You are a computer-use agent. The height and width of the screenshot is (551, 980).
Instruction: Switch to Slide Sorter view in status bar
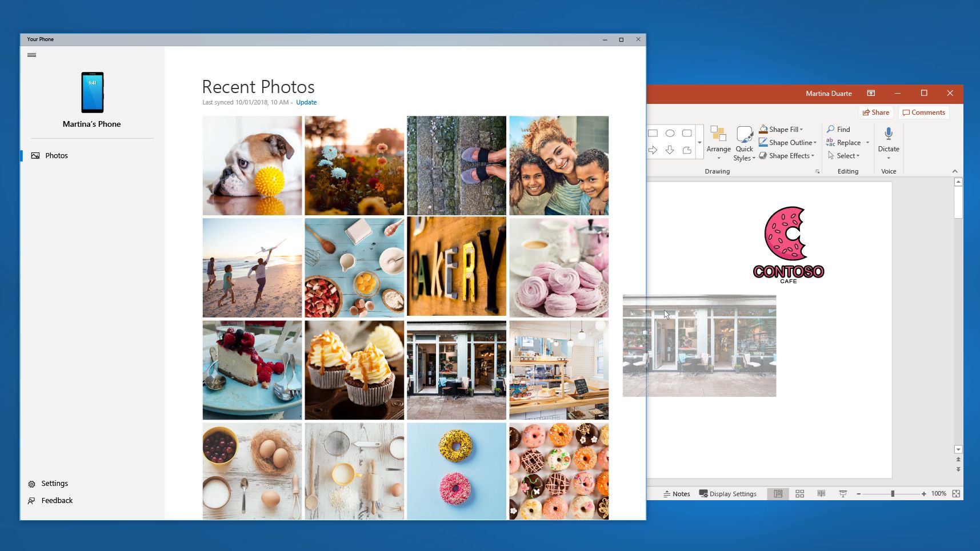(x=800, y=493)
